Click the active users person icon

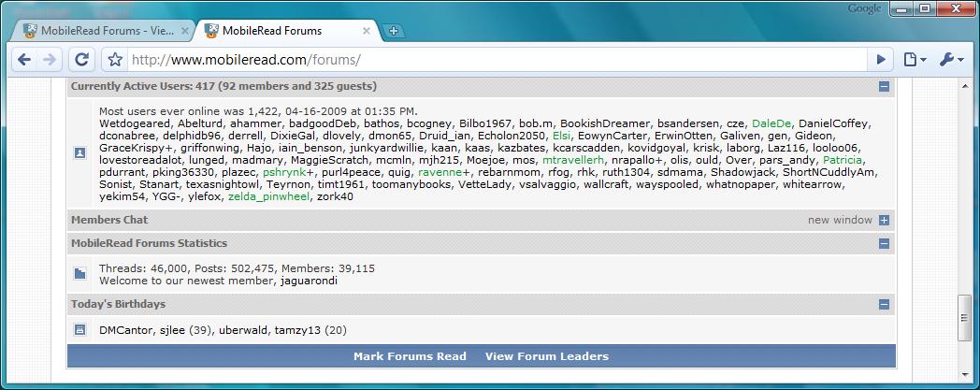click(80, 152)
